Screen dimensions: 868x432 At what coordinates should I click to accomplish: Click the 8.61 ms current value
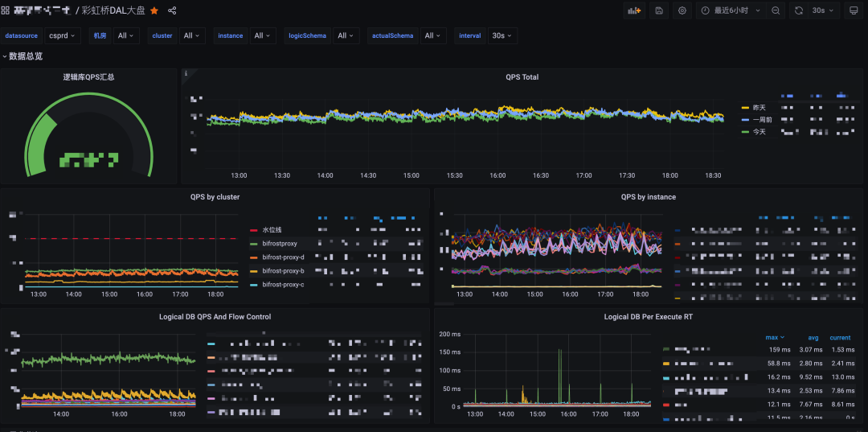[843, 405]
